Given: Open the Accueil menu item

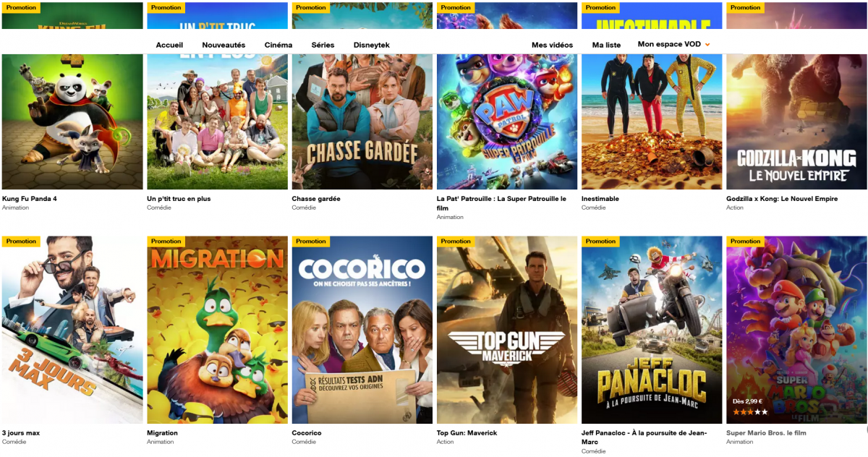Looking at the screenshot, I should coord(169,45).
